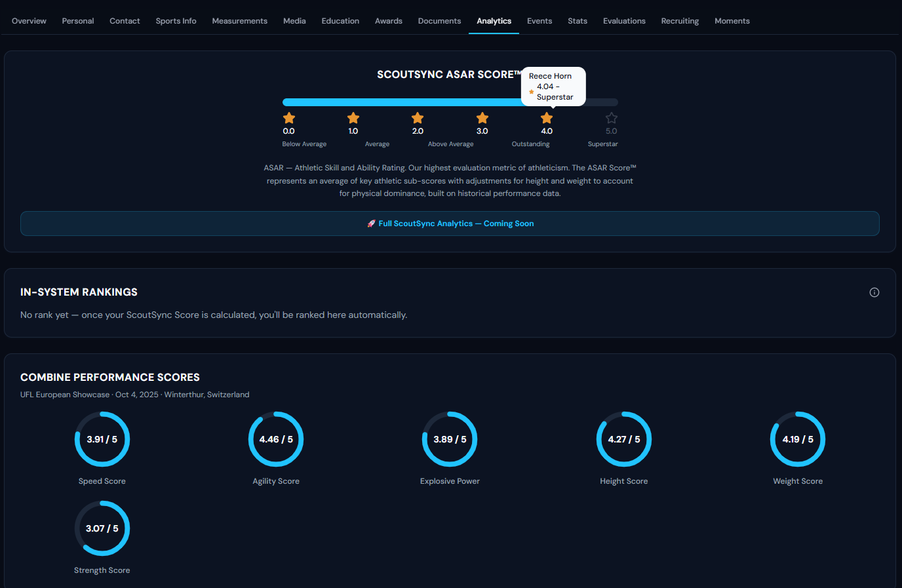Click the 'No rank yet' message

[x=214, y=315]
